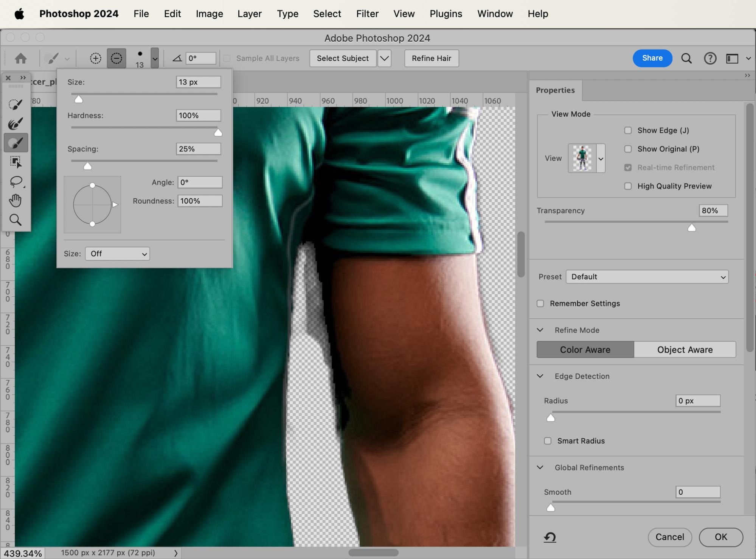
Task: Enable Smart Radius checkbox
Action: (x=548, y=441)
